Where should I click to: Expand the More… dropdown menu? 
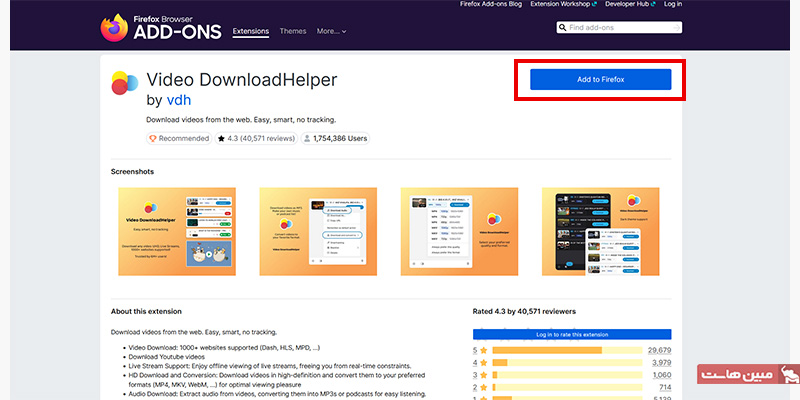coord(331,31)
